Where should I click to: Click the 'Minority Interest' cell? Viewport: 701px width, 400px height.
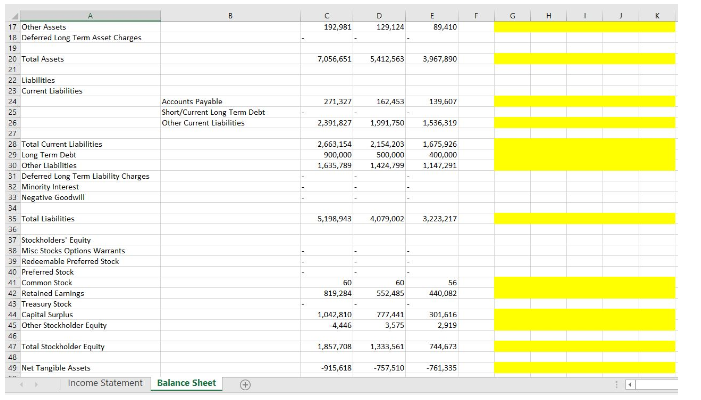click(90, 187)
